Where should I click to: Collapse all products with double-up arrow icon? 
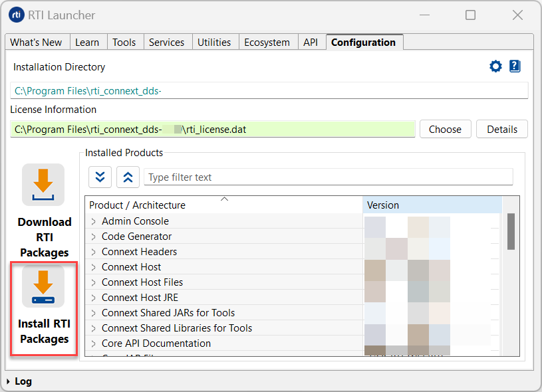coord(128,177)
